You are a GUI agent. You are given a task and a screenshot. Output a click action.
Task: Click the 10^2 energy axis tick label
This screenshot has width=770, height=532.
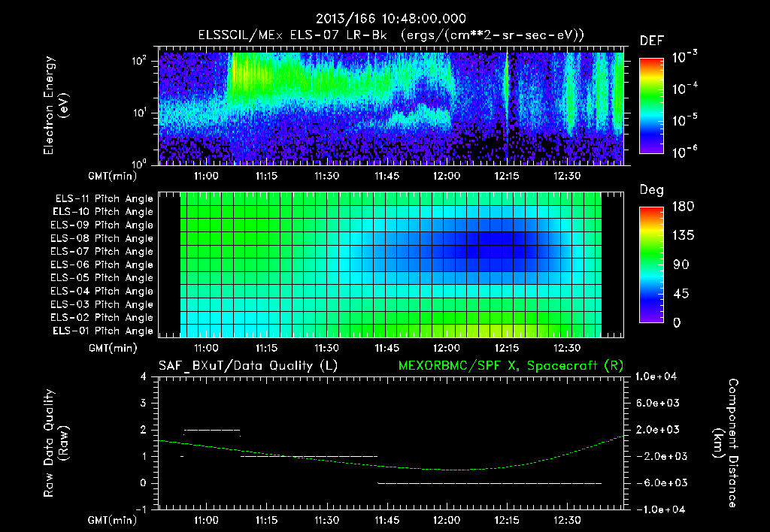click(140, 61)
